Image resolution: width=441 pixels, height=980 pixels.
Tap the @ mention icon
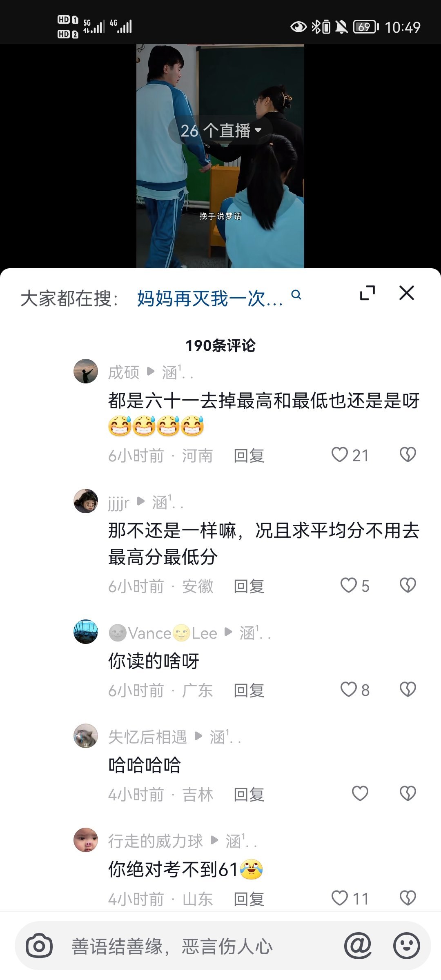coord(358,946)
